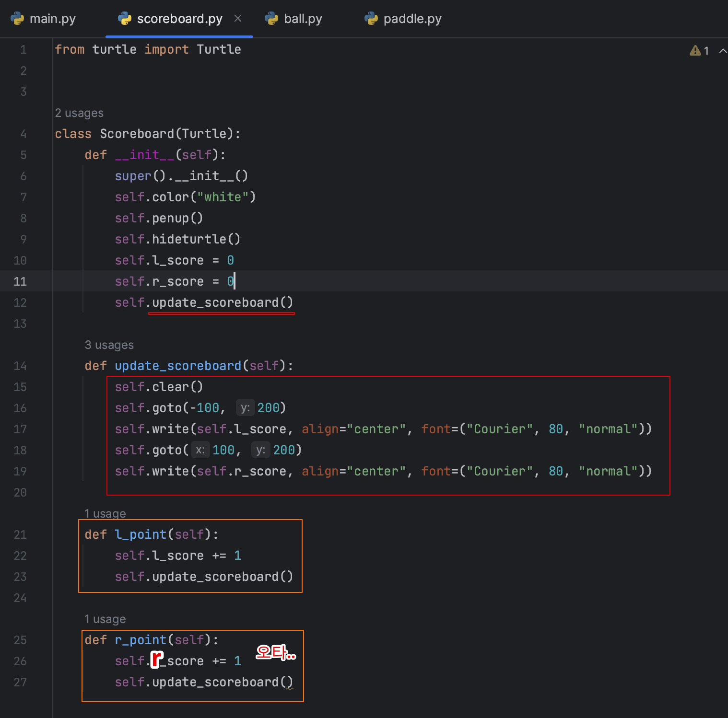This screenshot has height=718, width=728.
Task: Click 'self.l_score = 0' on line 10
Action: click(x=175, y=260)
